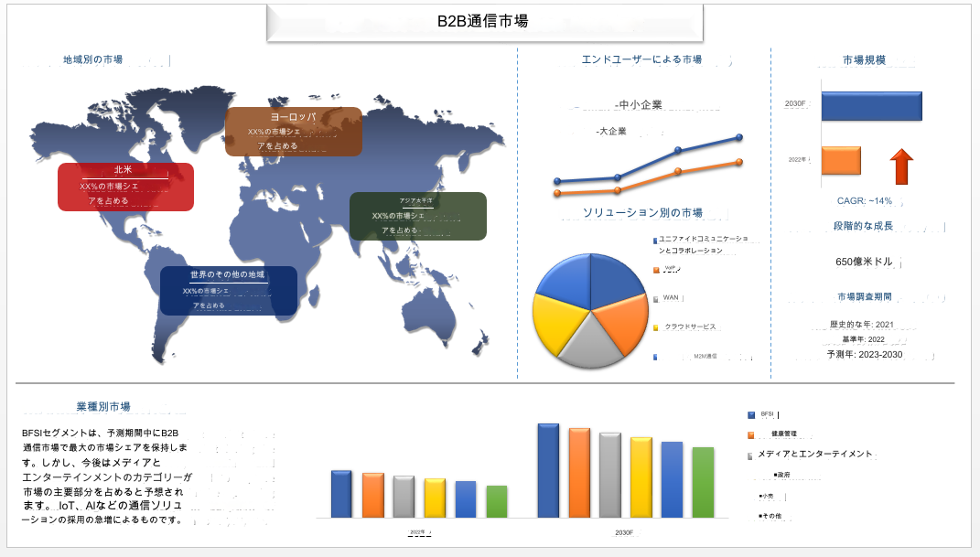Click the WAN legend label
This screenshot has height=557, width=980.
(671, 298)
